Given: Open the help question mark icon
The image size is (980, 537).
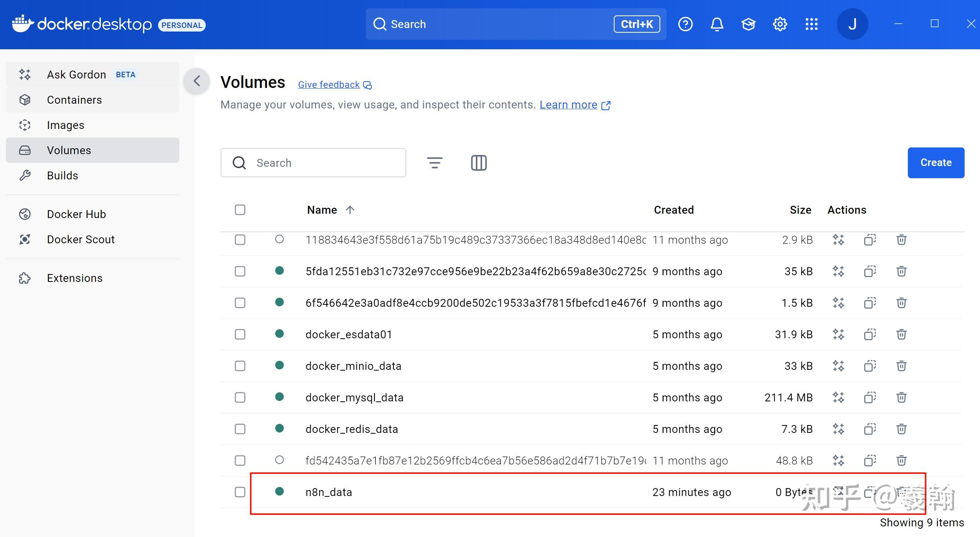Looking at the screenshot, I should (685, 24).
